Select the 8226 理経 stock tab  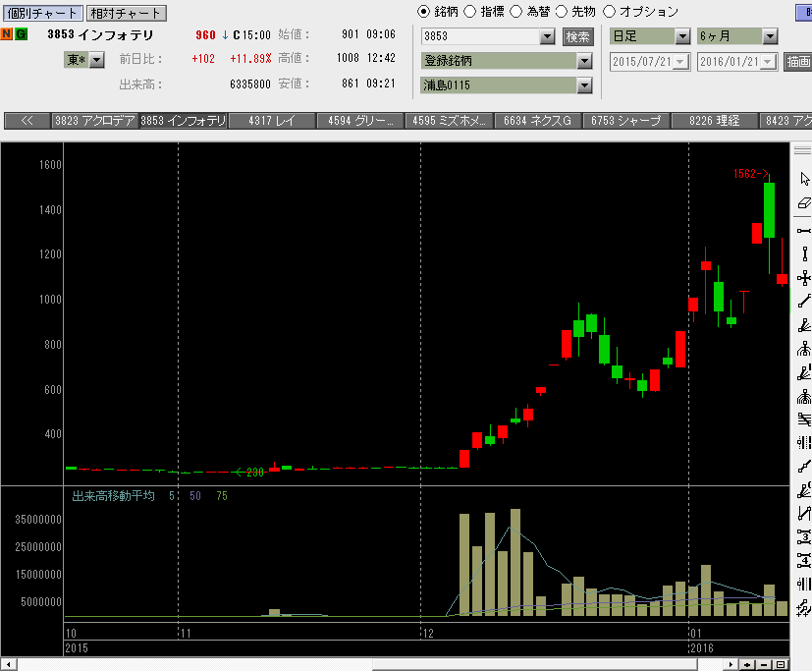(x=715, y=121)
